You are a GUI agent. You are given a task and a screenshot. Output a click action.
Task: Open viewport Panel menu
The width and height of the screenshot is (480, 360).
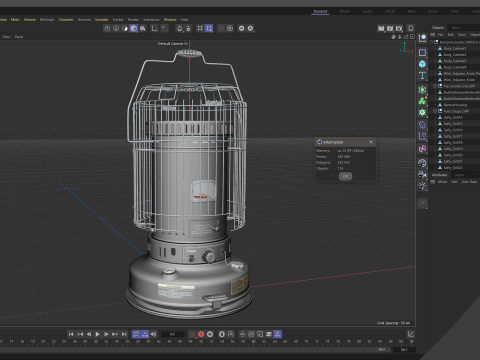pos(19,37)
